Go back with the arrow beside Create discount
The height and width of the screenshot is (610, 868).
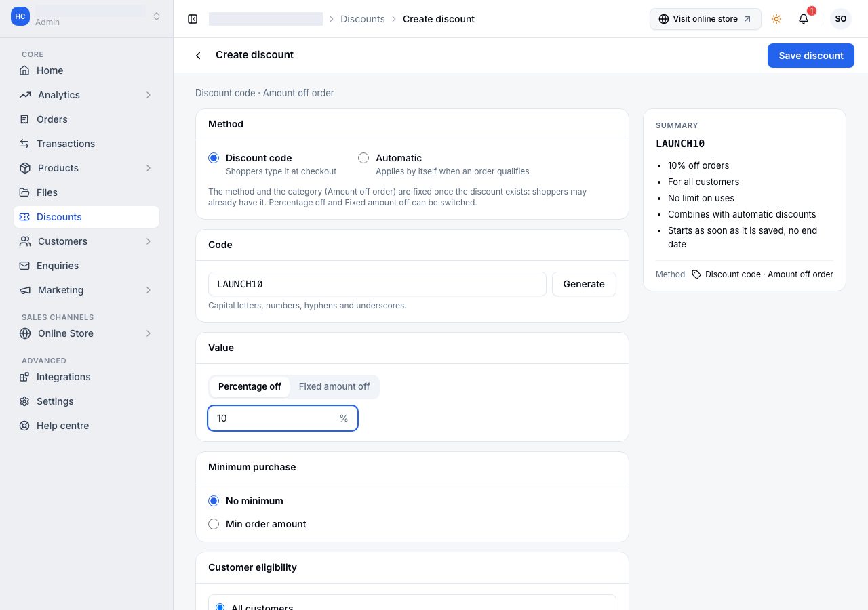pos(198,56)
